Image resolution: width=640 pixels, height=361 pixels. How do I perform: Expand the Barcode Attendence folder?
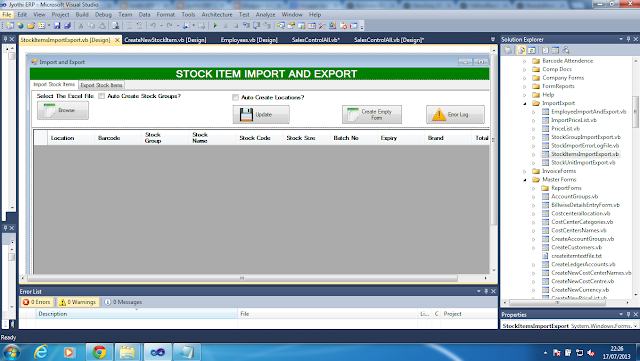[525, 61]
